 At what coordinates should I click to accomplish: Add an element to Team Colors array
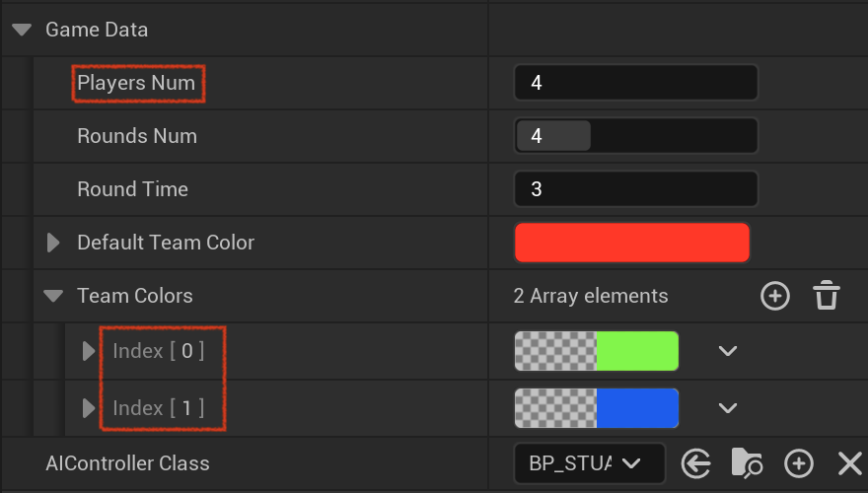point(775,296)
